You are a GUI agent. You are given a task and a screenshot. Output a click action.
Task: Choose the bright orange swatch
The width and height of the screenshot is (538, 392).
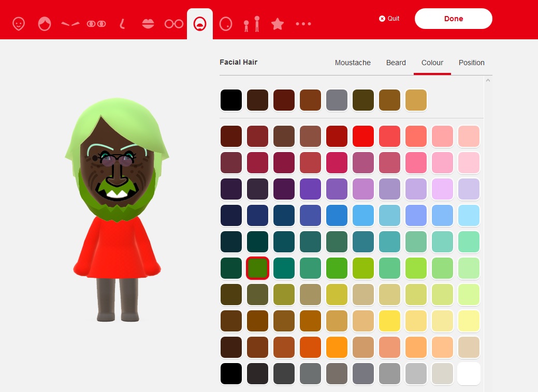(x=337, y=347)
